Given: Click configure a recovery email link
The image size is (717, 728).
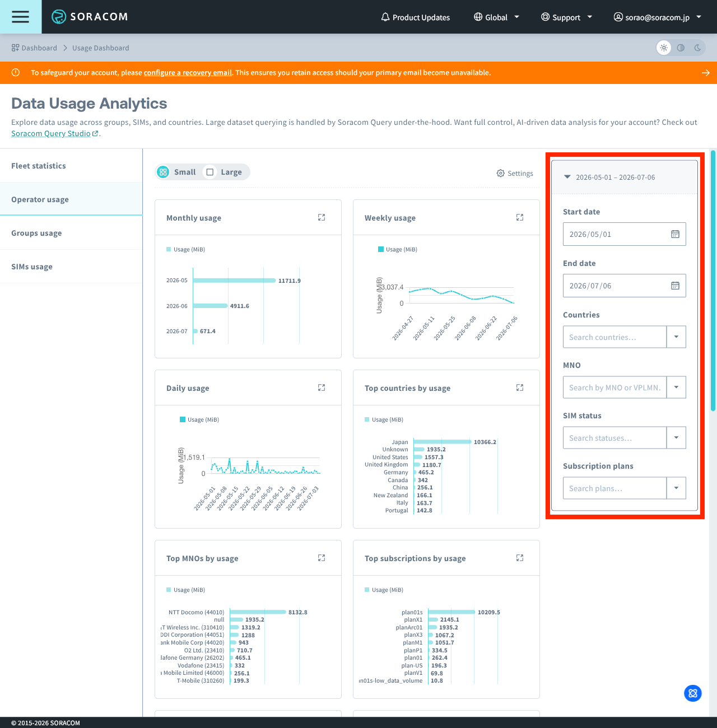Looking at the screenshot, I should [x=188, y=73].
